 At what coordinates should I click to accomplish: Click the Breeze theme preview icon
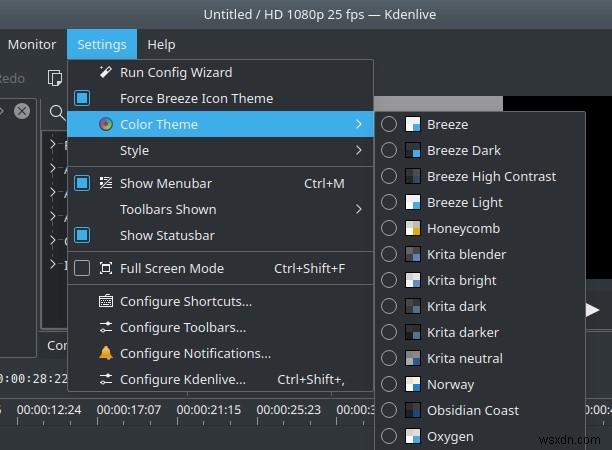click(x=413, y=124)
